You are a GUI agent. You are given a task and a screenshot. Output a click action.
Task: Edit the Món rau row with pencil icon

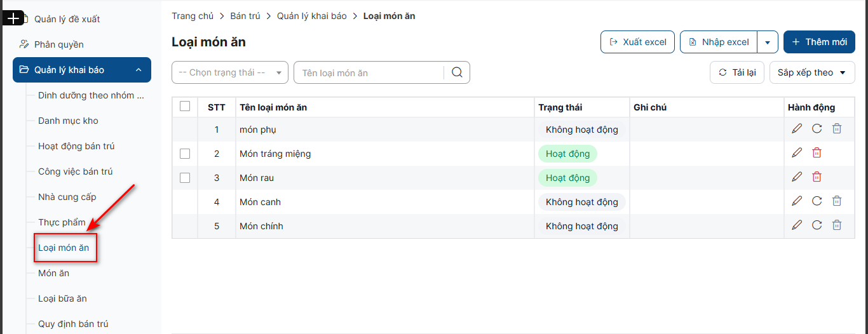click(x=797, y=177)
